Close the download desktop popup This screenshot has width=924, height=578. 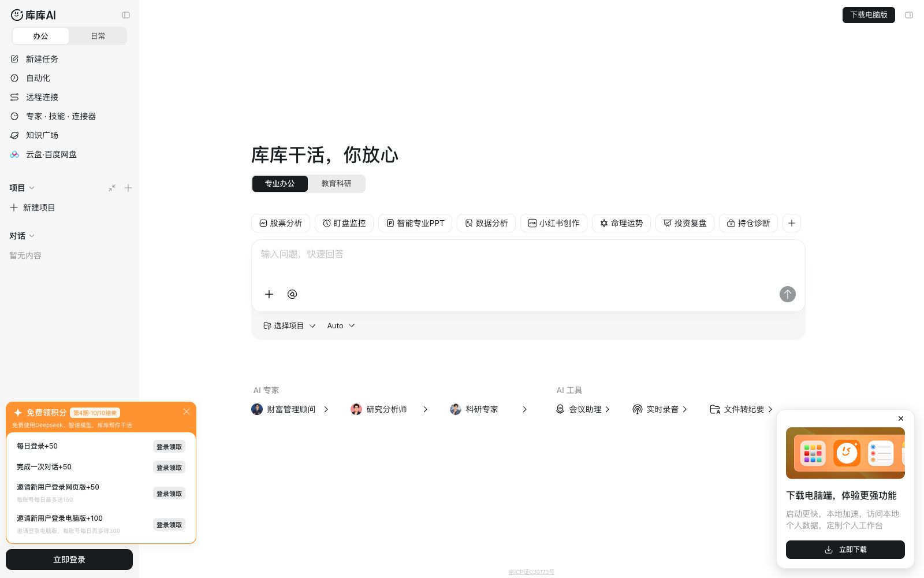click(x=901, y=418)
